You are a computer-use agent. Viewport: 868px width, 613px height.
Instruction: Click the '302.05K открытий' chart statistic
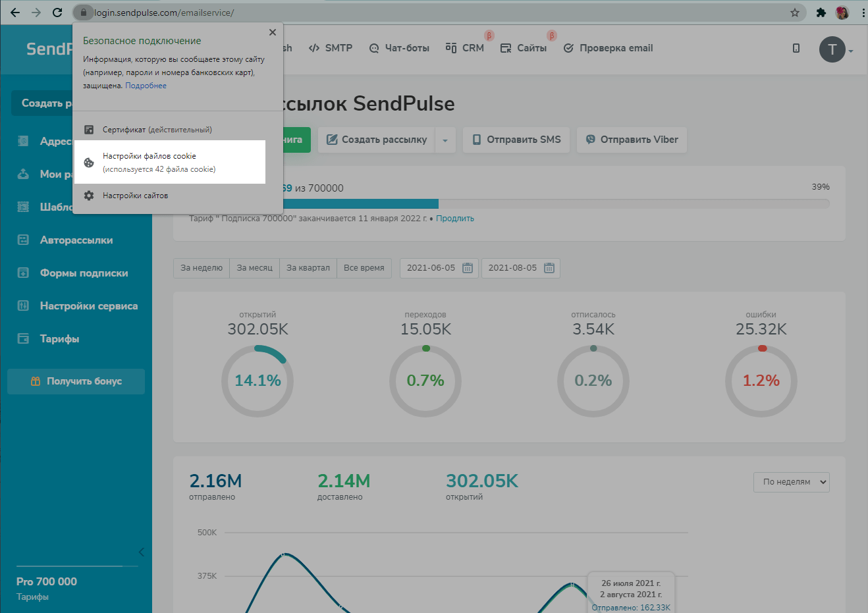(482, 487)
